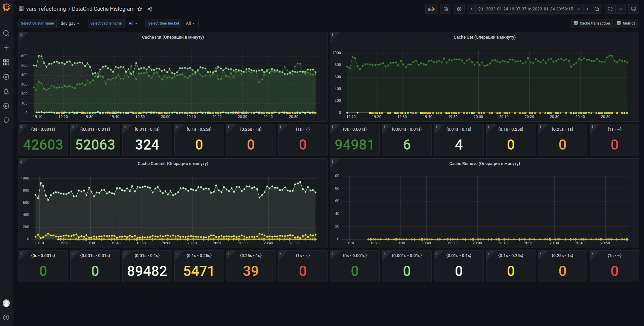This screenshot has height=326, width=644.
Task: Open the Dashboard settings gear
Action: 459,9
